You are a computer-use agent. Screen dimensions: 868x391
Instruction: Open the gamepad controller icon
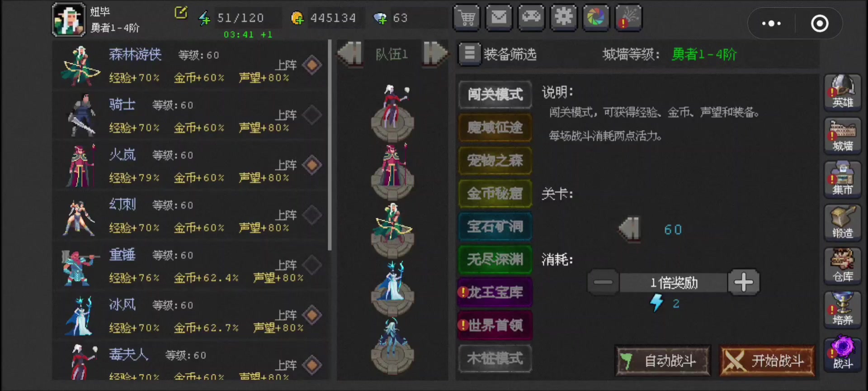pyautogui.click(x=531, y=18)
